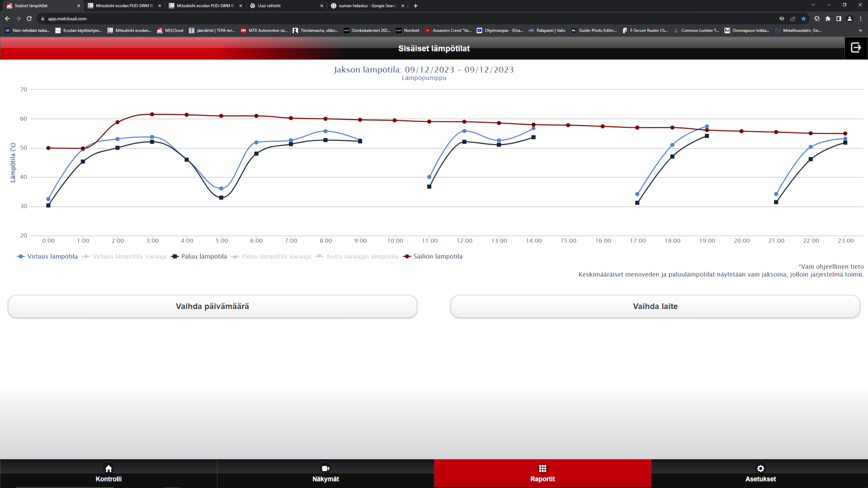Open Chrome three-dot menu

(x=861, y=19)
